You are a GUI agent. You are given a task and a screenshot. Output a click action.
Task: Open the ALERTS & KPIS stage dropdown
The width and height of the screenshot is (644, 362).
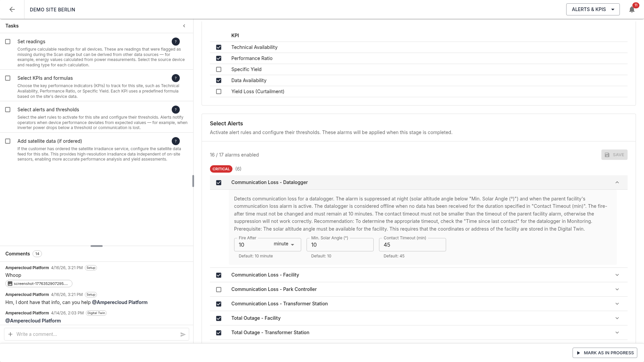[x=593, y=9]
